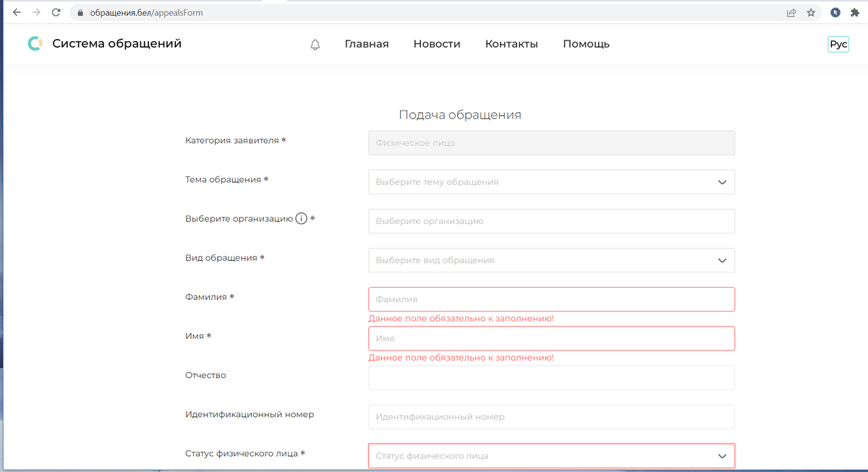
Task: Click the Статус физического лица label
Action: click(x=245, y=453)
